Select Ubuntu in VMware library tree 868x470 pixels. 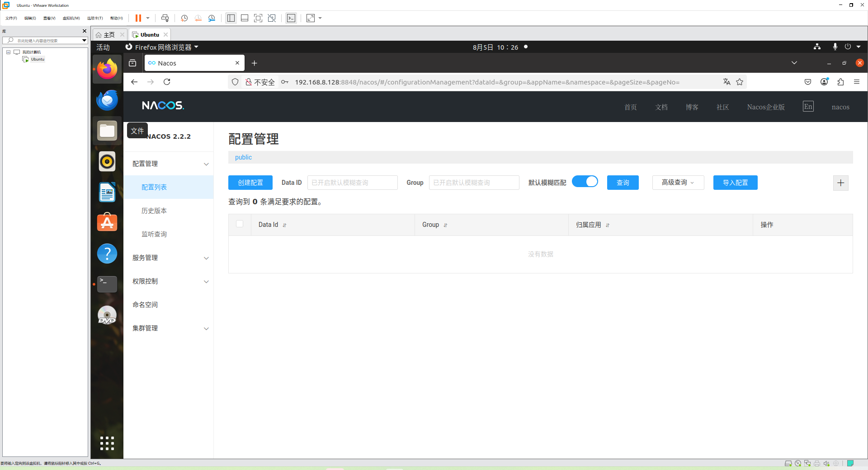38,59
